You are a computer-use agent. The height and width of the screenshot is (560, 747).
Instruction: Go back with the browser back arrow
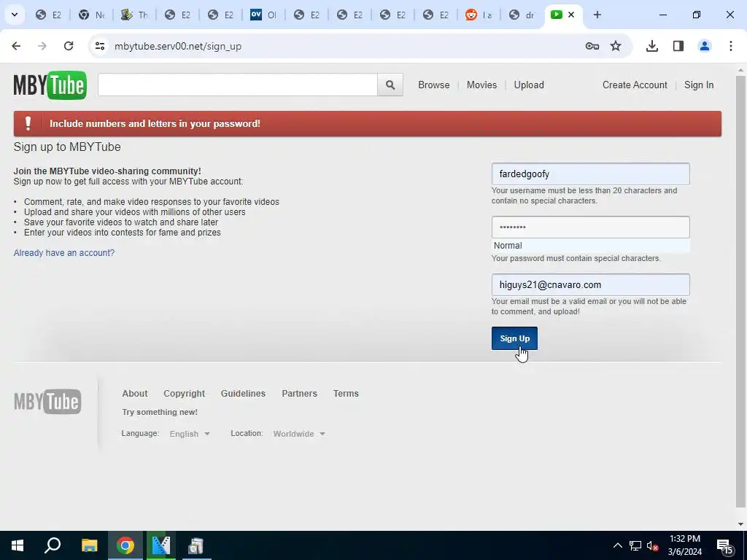(x=16, y=46)
